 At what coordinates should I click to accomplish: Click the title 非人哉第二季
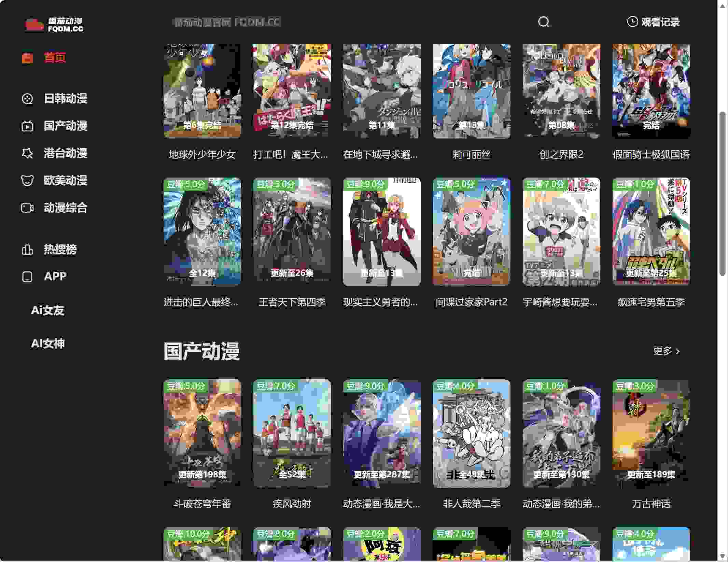coord(472,504)
